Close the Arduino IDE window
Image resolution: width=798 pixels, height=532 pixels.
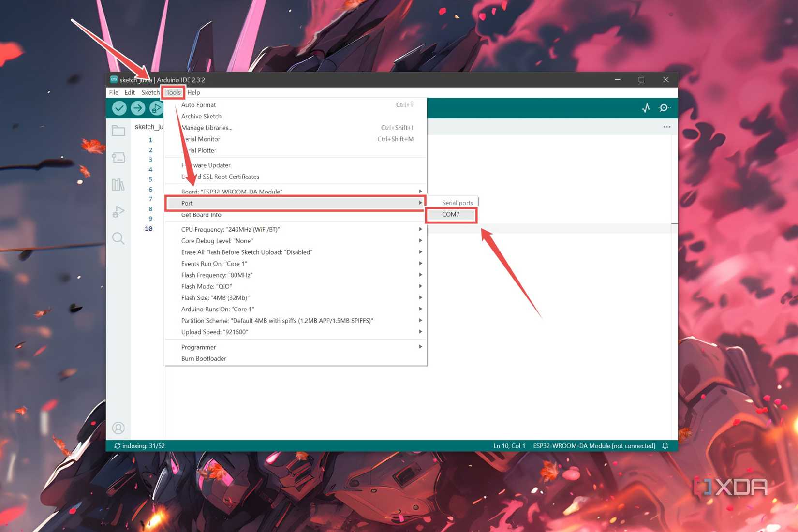tap(665, 80)
